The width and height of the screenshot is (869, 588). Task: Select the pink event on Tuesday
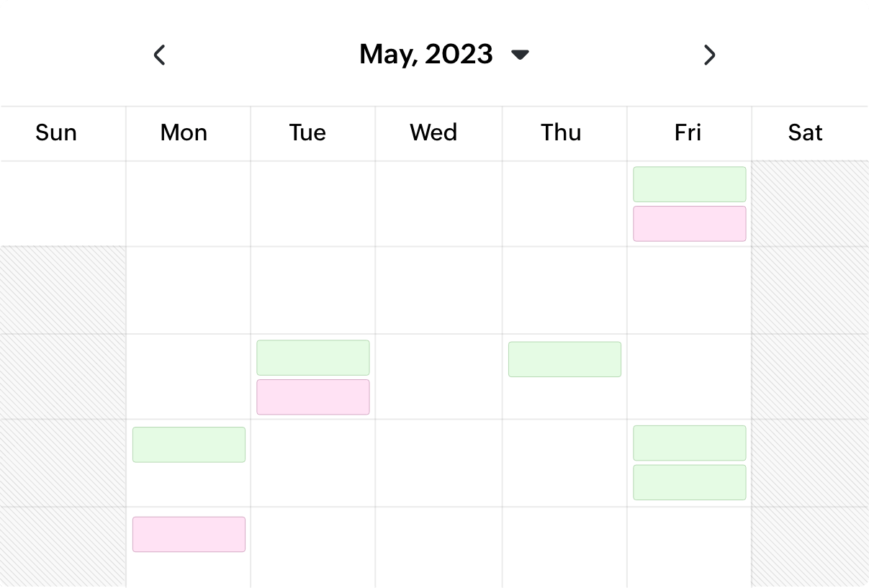click(312, 397)
